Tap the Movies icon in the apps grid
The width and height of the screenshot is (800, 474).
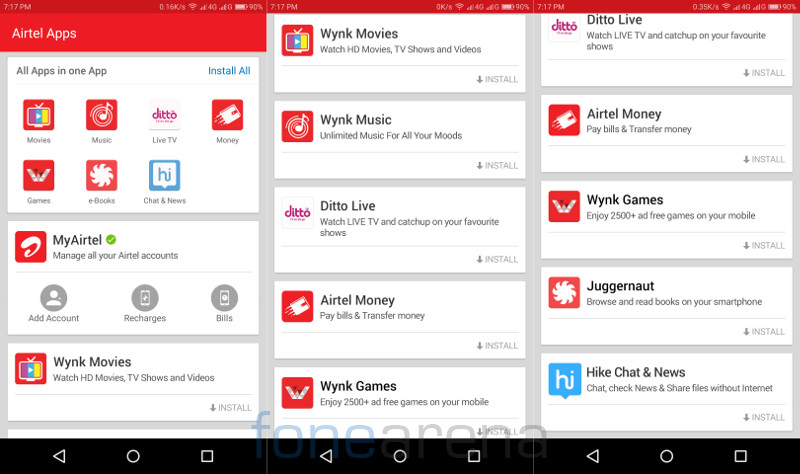[39, 114]
